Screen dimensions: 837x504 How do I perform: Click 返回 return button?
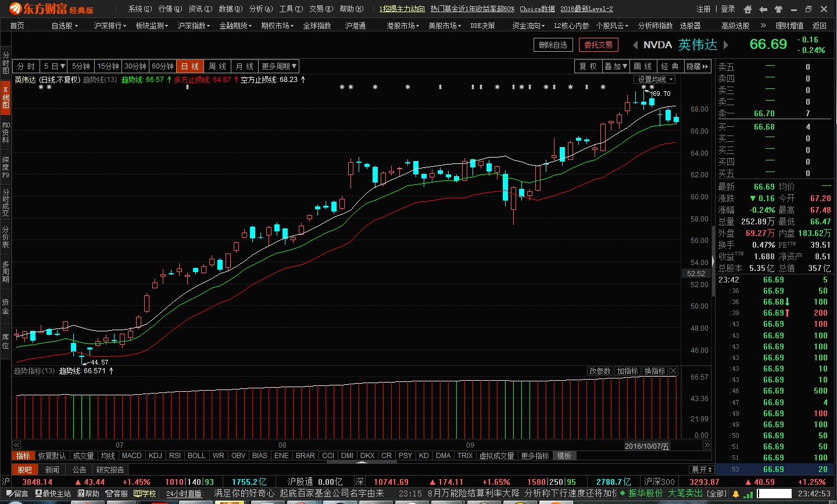click(820, 26)
